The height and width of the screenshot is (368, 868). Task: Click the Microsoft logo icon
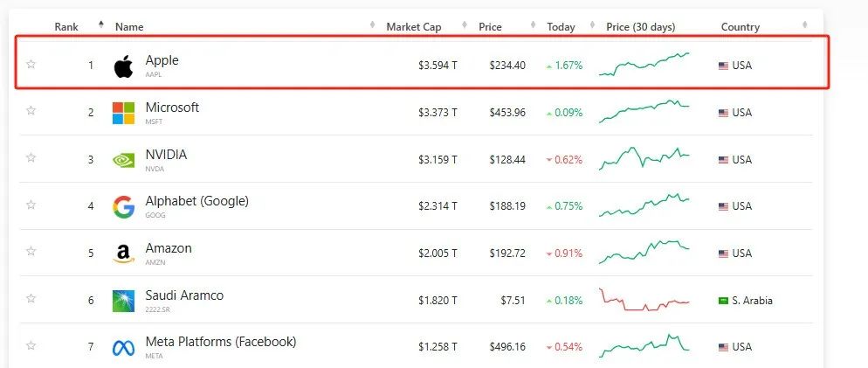click(x=123, y=113)
